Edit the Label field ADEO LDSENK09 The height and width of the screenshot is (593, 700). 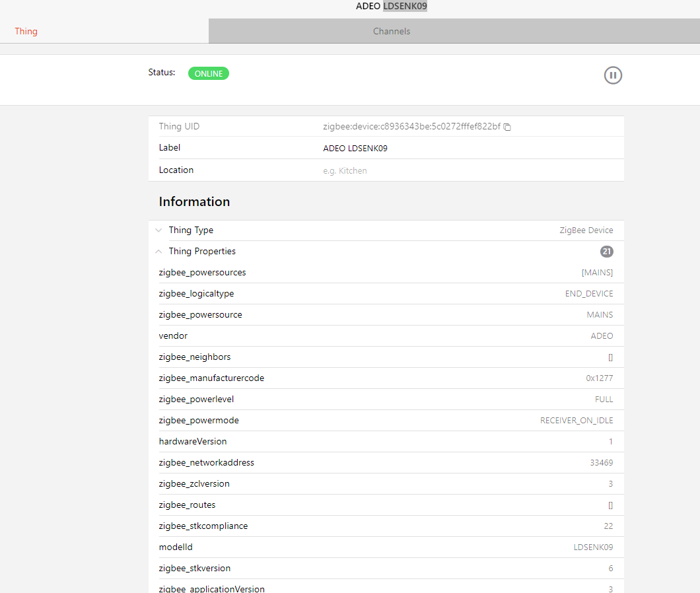473,148
